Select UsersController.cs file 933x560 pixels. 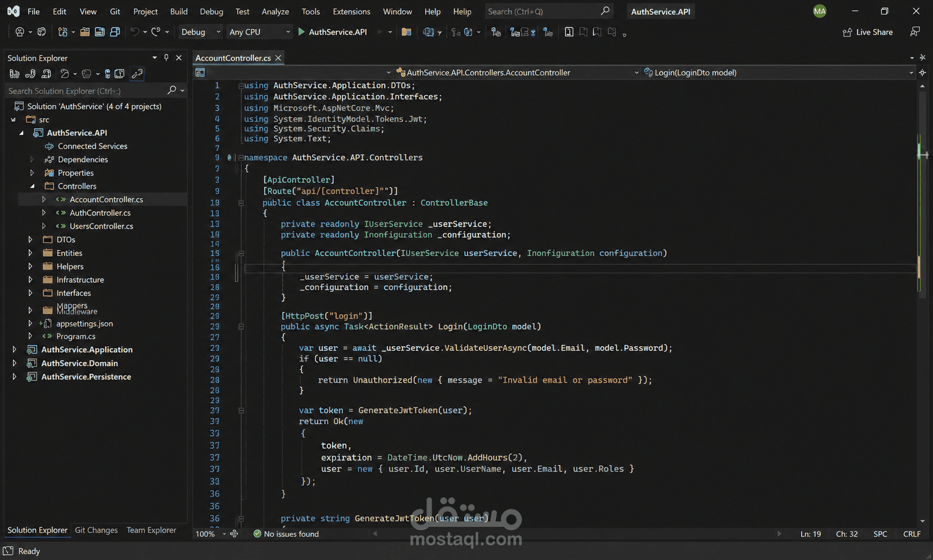[x=101, y=226]
